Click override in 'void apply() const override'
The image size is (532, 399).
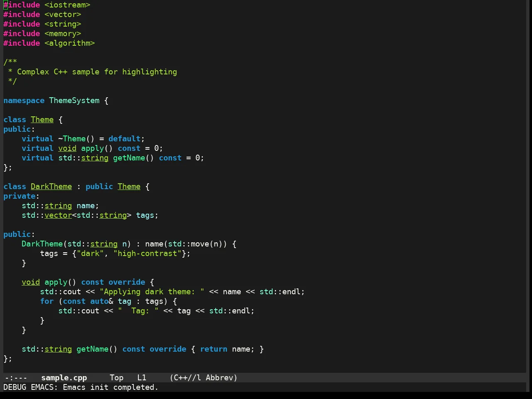[x=127, y=282]
